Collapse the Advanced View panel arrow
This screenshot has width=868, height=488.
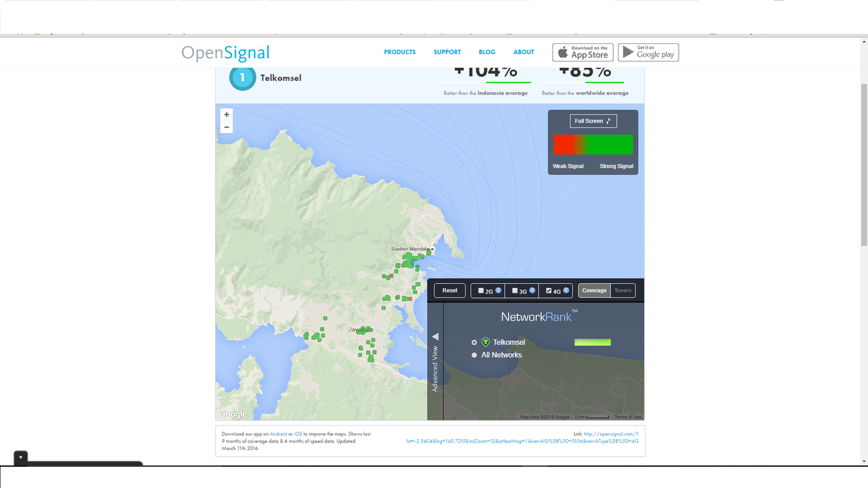(435, 337)
